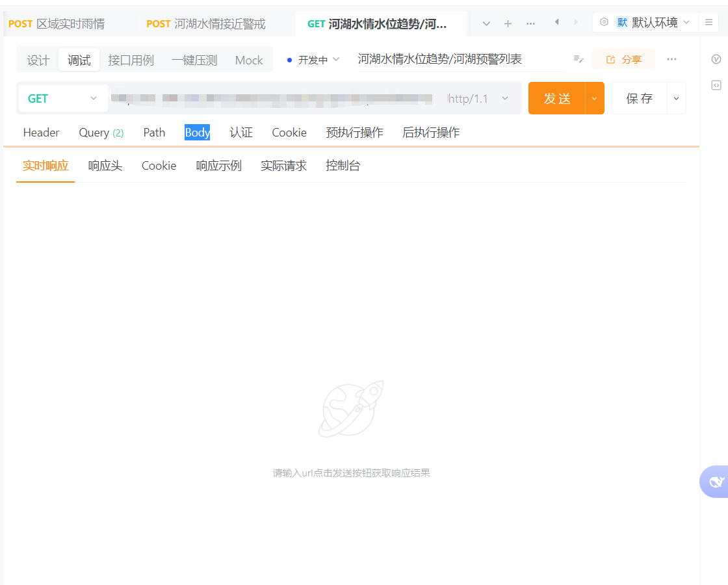Switch to POST 河湖水情接近警戒 tab
Screen dimensions: 728x585
(x=205, y=23)
